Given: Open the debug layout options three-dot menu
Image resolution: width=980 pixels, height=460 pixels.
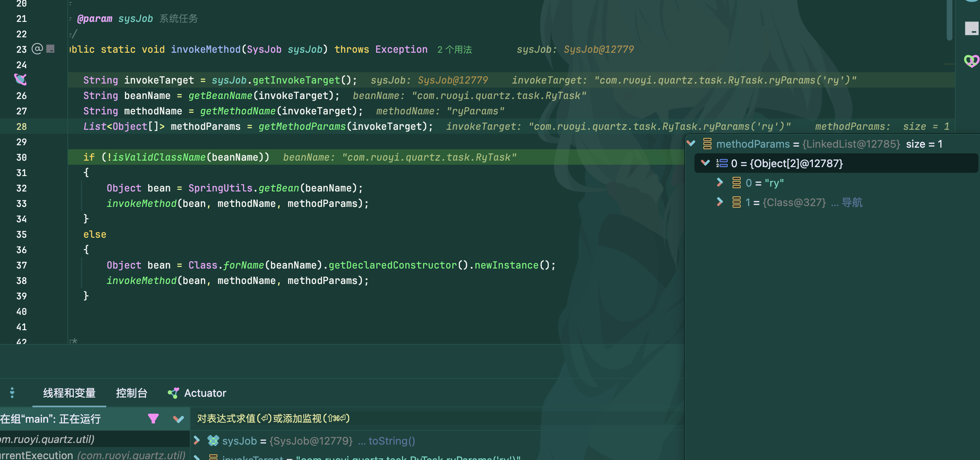Looking at the screenshot, I should coord(12,393).
